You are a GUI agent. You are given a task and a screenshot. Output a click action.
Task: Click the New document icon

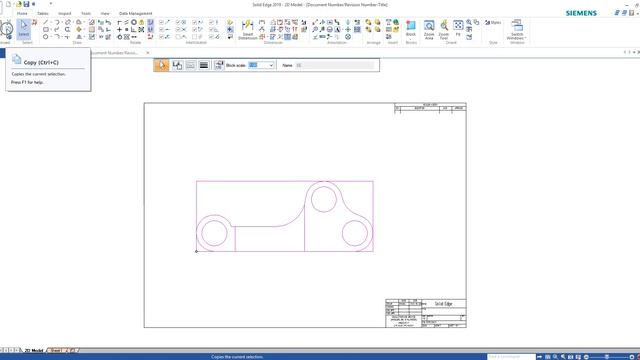click(9, 4)
